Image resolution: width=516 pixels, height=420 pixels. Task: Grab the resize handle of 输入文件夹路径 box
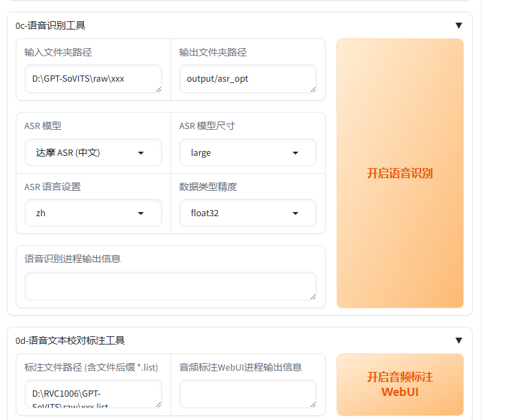point(158,89)
